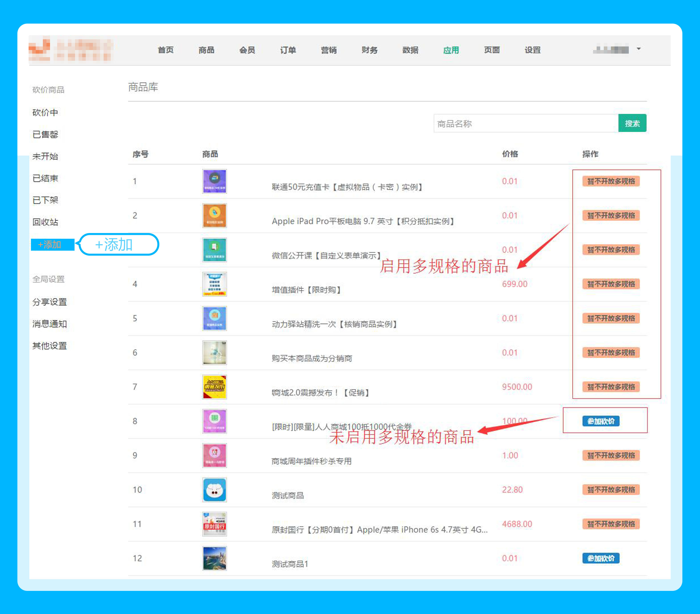This screenshot has height=614, width=700.
Task: Go to the 营销 menu
Action: (x=328, y=50)
